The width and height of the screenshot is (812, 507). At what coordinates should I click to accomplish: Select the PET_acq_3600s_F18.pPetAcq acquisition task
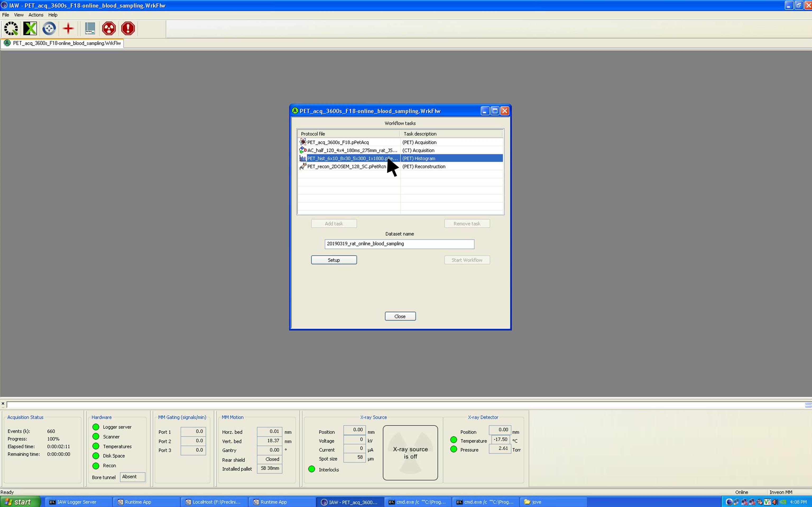338,142
